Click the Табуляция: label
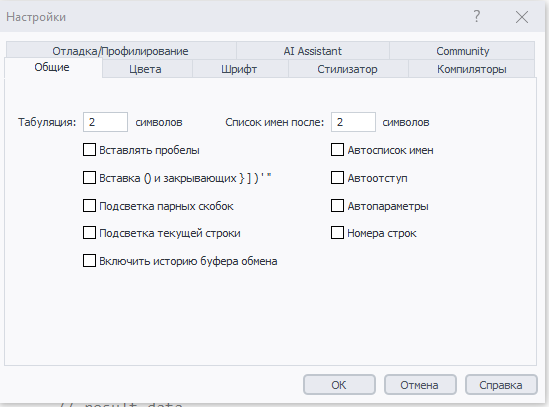This screenshot has height=407, width=549. 47,122
